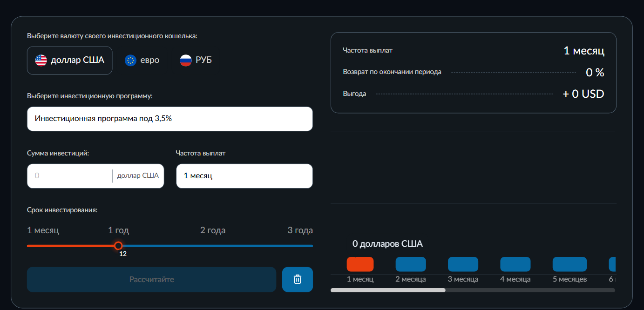Select доллар США currency option
Image resolution: width=644 pixels, height=310 pixels.
click(70, 61)
